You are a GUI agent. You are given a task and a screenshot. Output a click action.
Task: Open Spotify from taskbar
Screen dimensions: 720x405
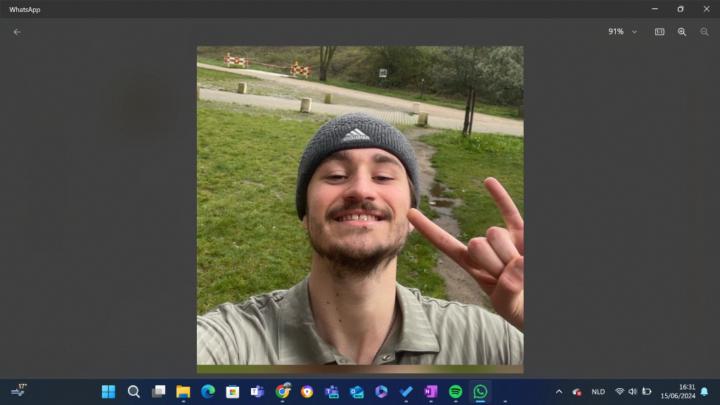(456, 392)
